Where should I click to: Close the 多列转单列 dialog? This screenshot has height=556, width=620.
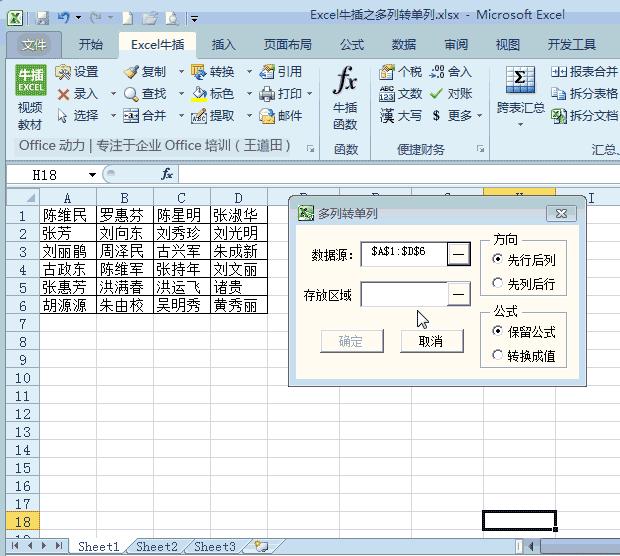pyautogui.click(x=561, y=214)
